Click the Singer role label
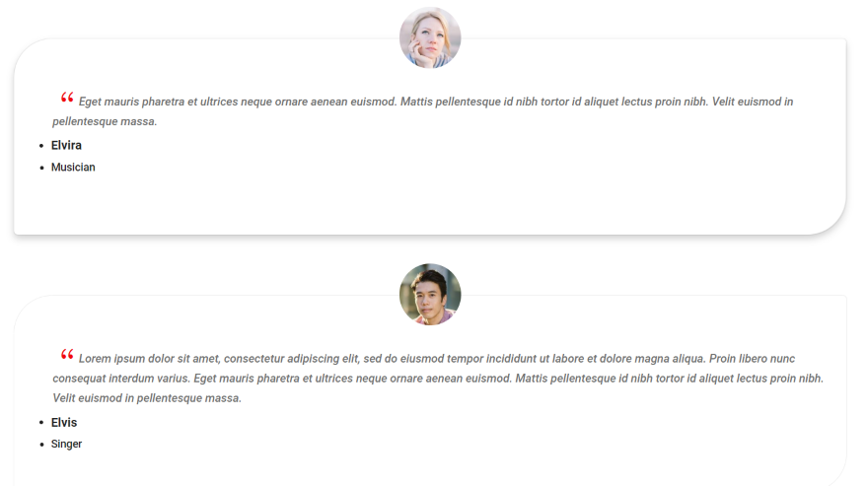The height and width of the screenshot is (486, 868). (66, 445)
